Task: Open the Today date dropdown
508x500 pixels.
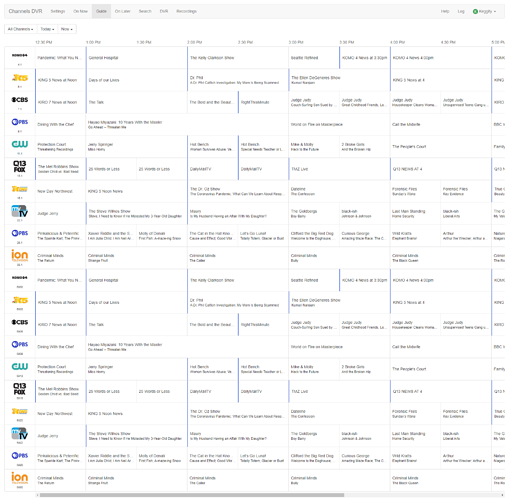Action: pos(47,29)
